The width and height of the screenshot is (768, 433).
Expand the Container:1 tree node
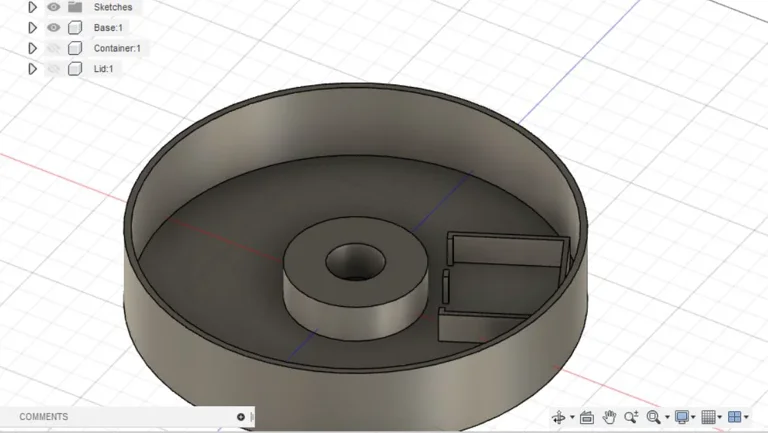tap(32, 48)
